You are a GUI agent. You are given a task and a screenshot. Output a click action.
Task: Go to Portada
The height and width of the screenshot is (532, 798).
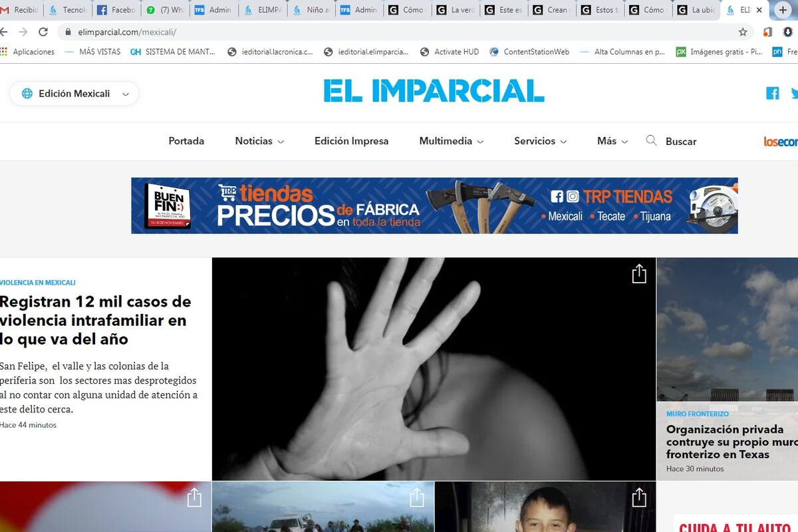(186, 141)
